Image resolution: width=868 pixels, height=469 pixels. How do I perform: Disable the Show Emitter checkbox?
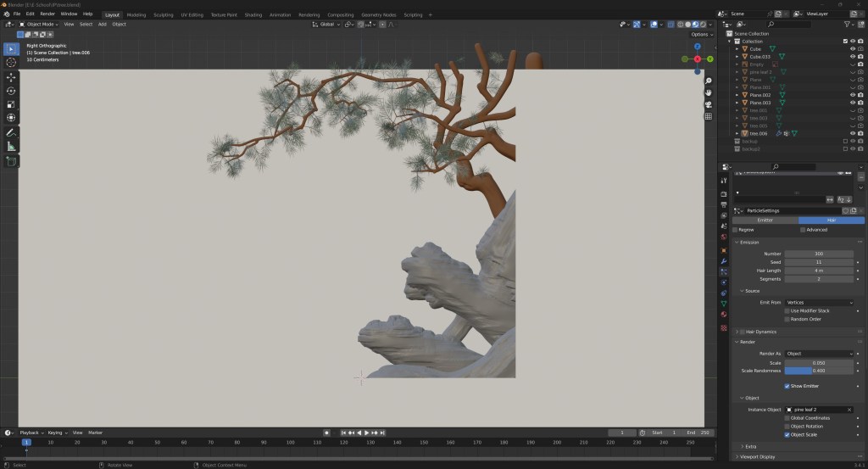tap(787, 386)
